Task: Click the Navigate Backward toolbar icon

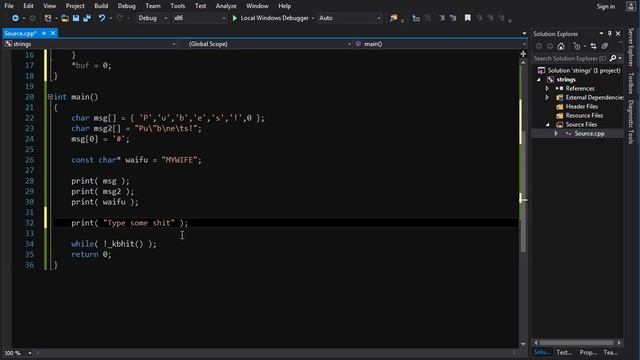Action: (x=15, y=18)
